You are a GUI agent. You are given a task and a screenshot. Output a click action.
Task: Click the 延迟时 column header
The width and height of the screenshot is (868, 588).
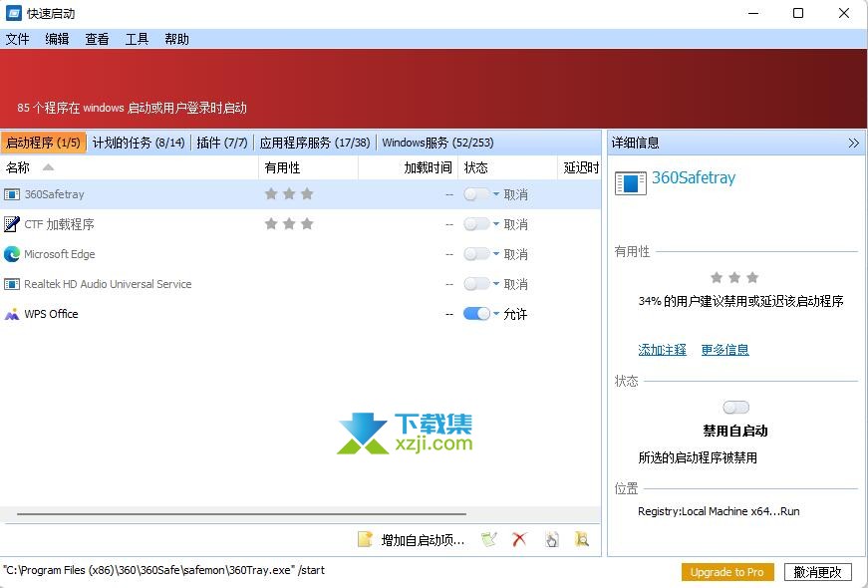(579, 167)
